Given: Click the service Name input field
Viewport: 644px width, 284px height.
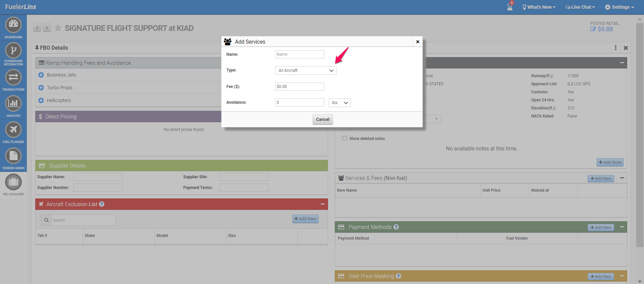Looking at the screenshot, I should coord(300,54).
